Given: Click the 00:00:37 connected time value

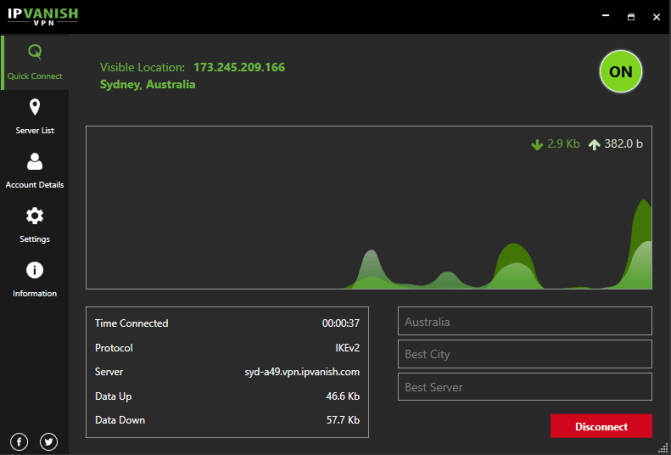Looking at the screenshot, I should point(341,323).
